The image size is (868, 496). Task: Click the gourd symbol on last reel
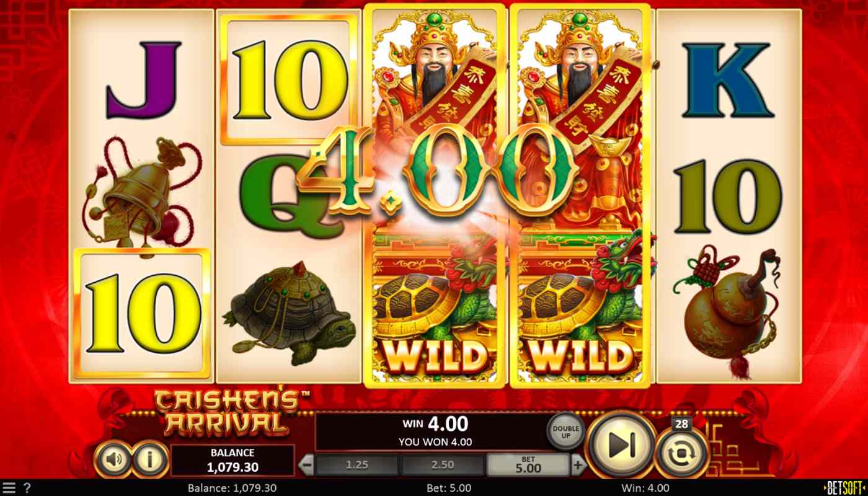[729, 309]
